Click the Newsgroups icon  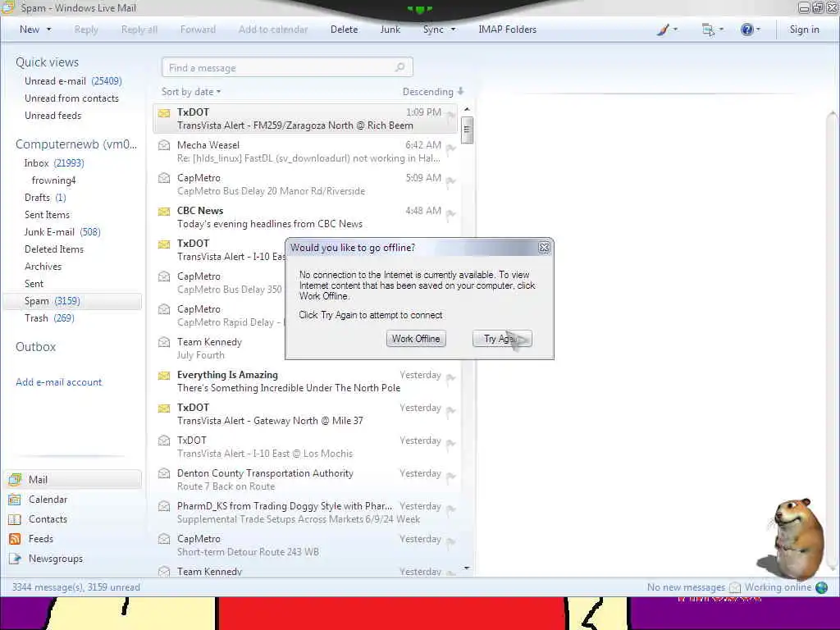[x=15, y=559]
